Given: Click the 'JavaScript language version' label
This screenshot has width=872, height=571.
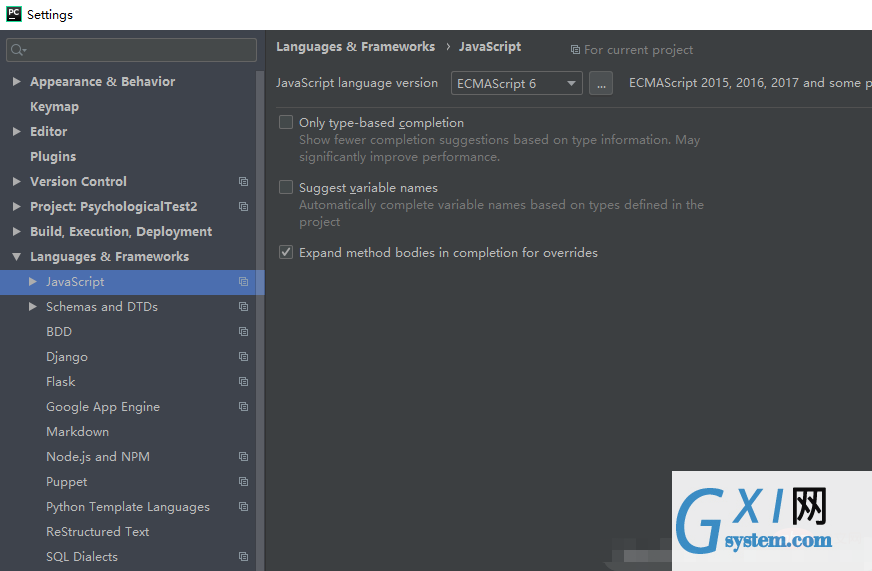Looking at the screenshot, I should click(x=357, y=83).
